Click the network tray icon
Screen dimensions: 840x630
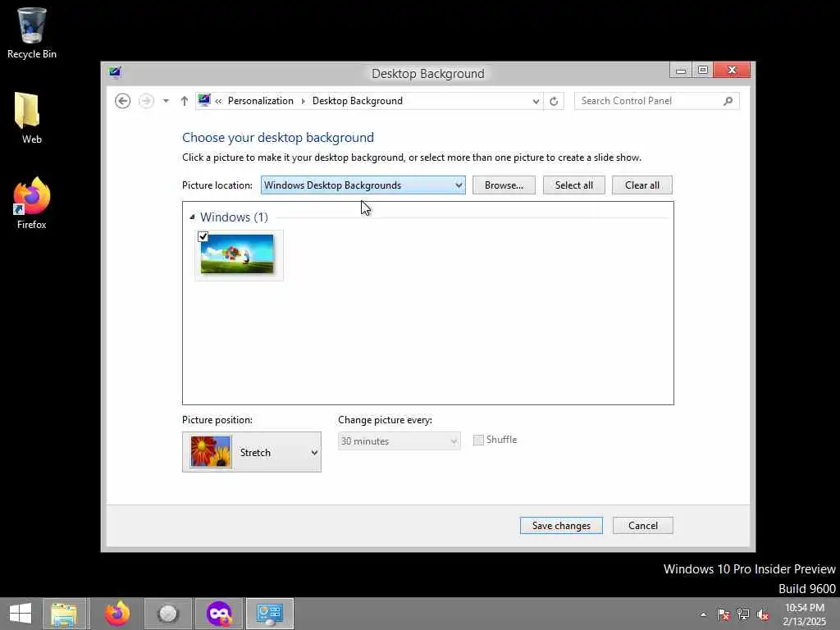743,614
